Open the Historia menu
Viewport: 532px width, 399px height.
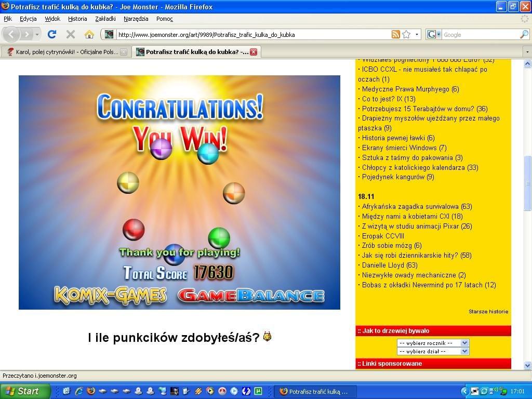coord(77,19)
